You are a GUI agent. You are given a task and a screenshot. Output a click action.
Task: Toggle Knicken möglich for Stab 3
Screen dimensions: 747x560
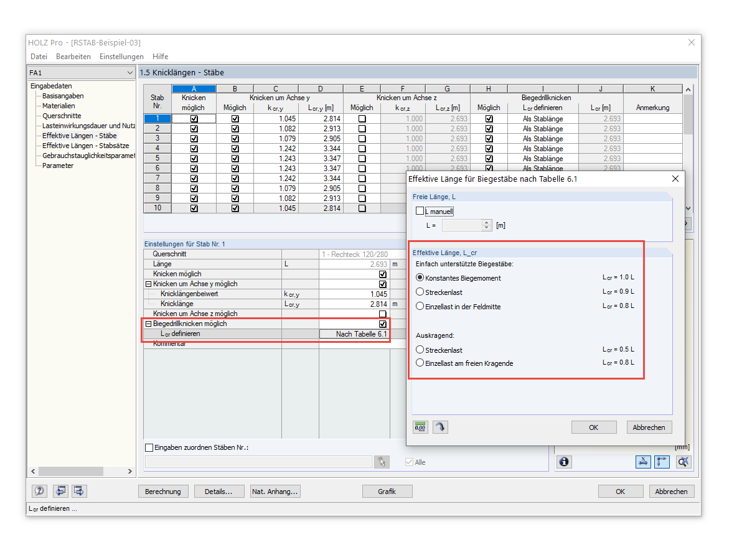(x=194, y=138)
